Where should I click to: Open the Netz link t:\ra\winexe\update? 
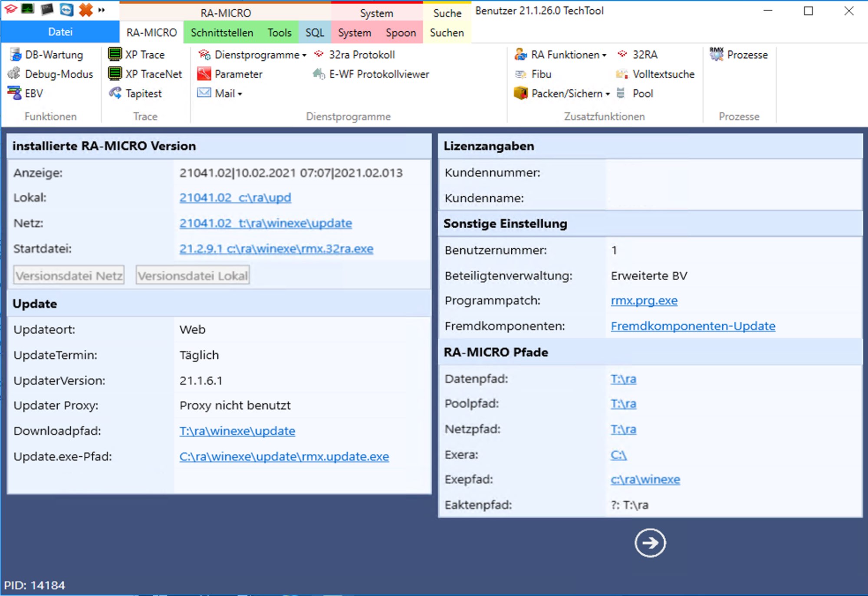point(266,223)
